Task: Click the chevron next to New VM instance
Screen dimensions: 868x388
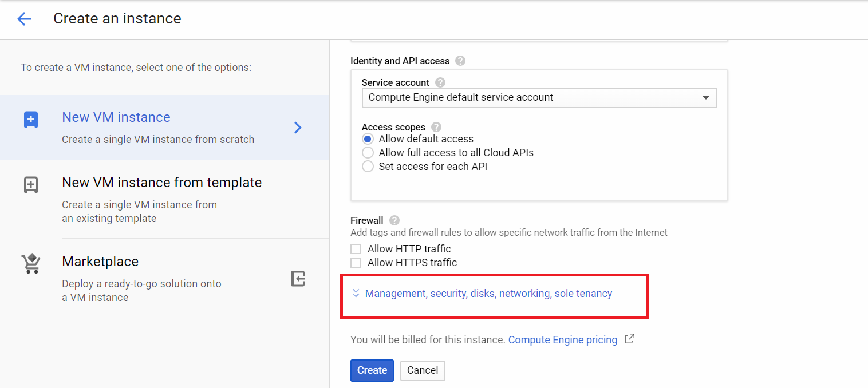Action: click(298, 128)
